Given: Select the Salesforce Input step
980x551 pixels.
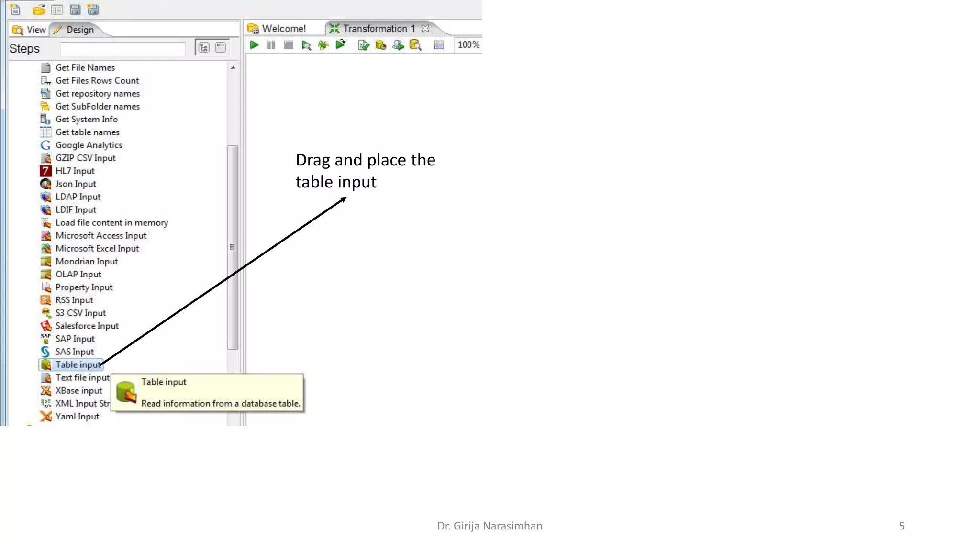Looking at the screenshot, I should 87,326.
